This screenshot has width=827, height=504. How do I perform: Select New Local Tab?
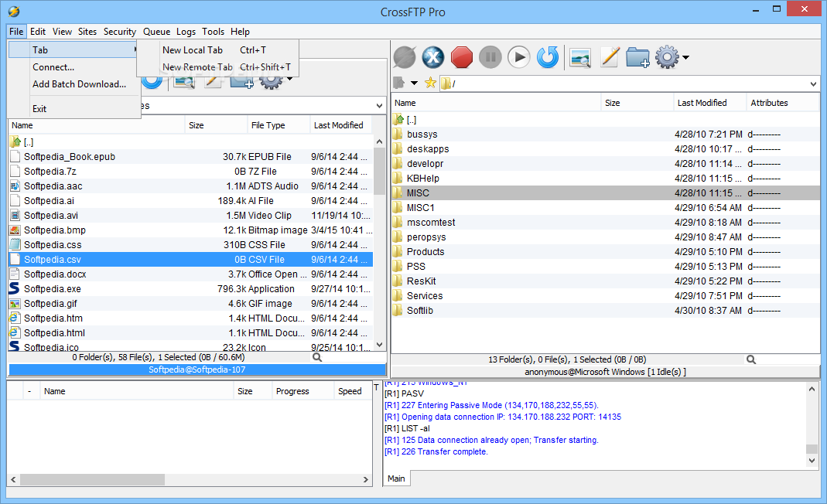pyautogui.click(x=218, y=50)
